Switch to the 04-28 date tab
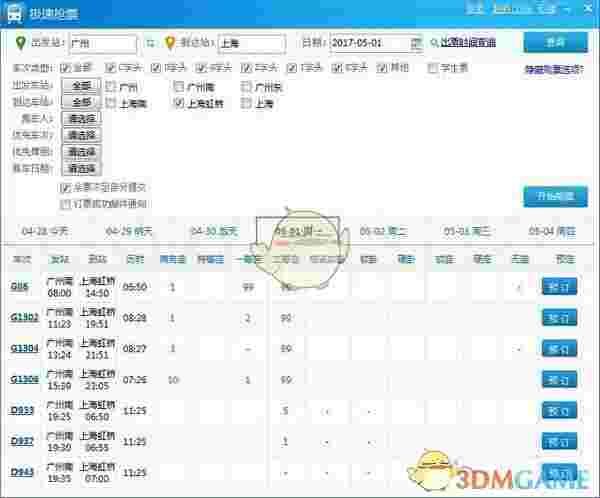 [x=45, y=231]
